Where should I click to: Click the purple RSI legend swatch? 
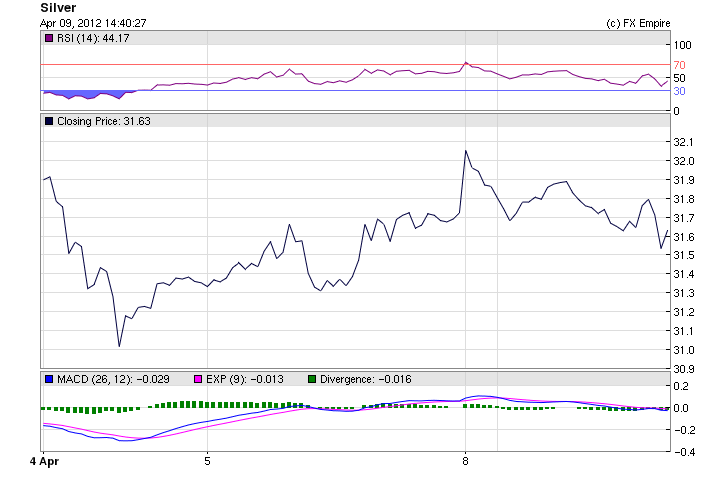49,38
